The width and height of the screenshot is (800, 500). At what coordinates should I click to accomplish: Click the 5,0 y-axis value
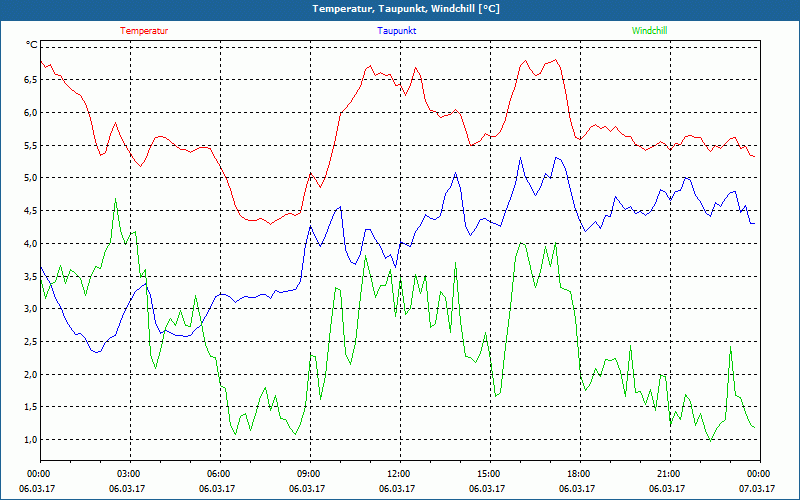(x=31, y=178)
